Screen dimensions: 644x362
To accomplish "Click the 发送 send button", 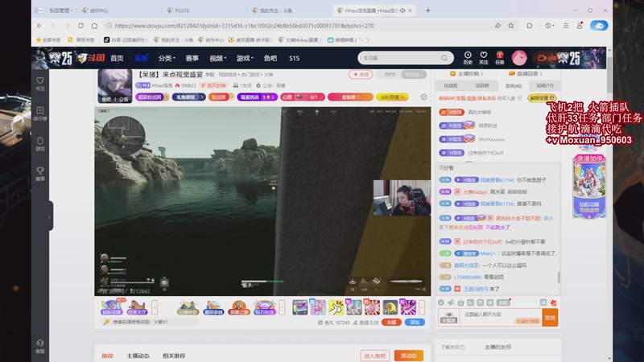I will coord(550,318).
